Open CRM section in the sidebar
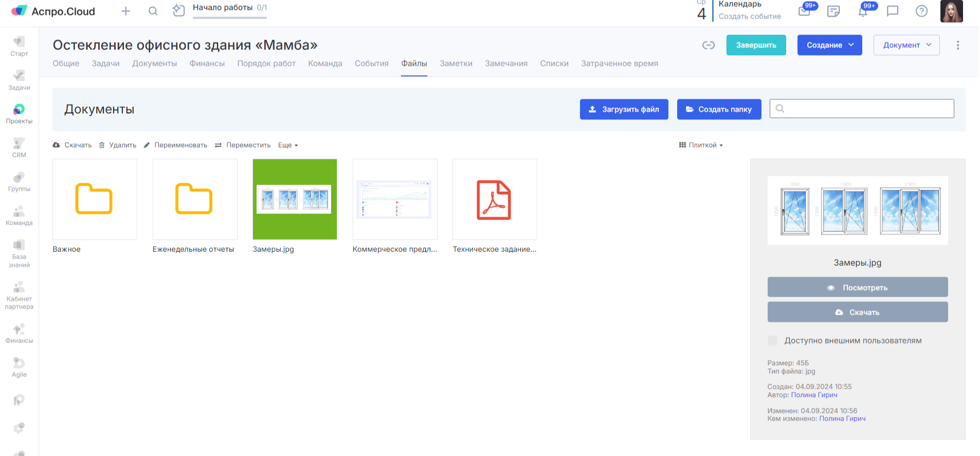Image resolution: width=980 pixels, height=456 pixels. pyautogui.click(x=19, y=148)
